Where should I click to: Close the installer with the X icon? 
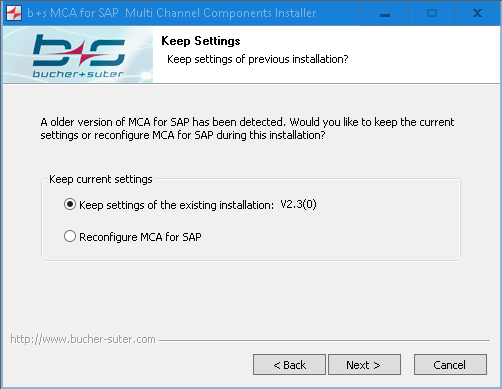click(x=477, y=13)
